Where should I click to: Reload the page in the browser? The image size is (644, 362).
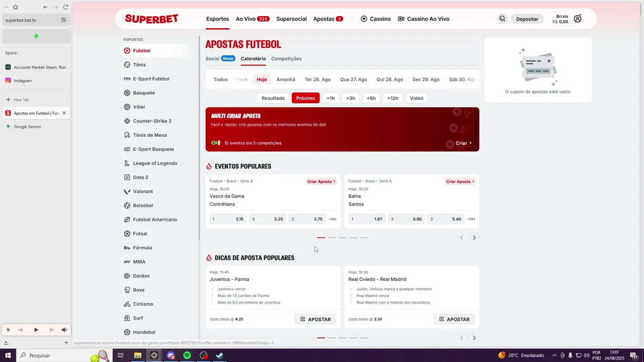click(x=65, y=7)
